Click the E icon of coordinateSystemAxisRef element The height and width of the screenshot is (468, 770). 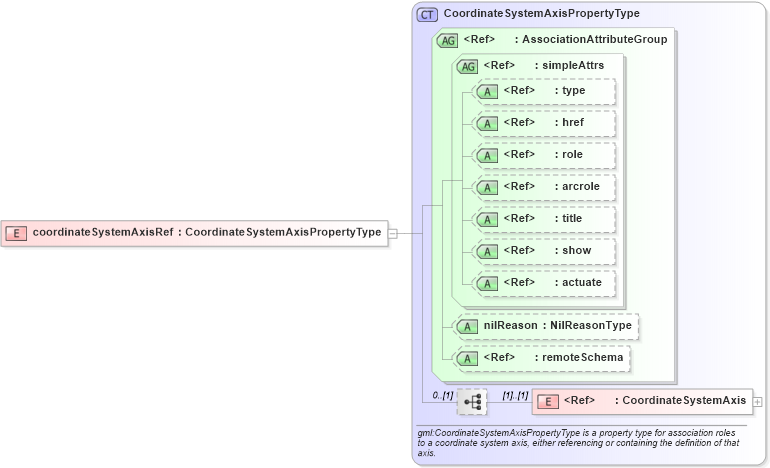coord(16,233)
